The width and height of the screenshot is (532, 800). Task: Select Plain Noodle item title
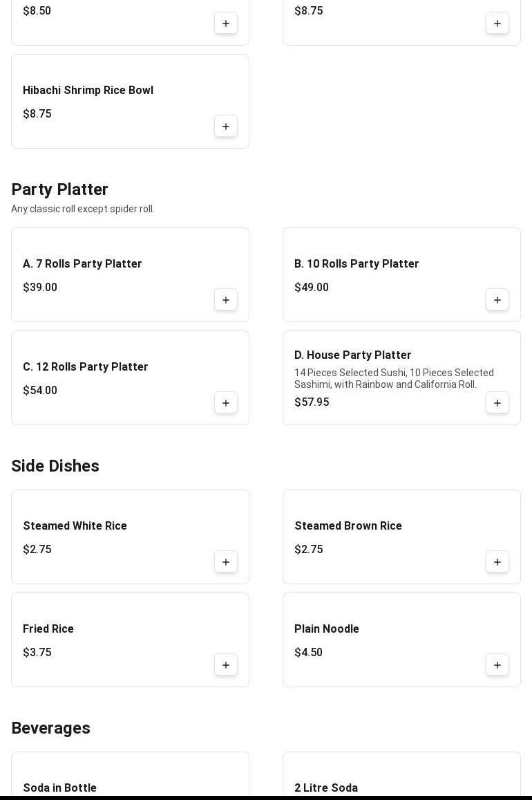pyautogui.click(x=327, y=629)
